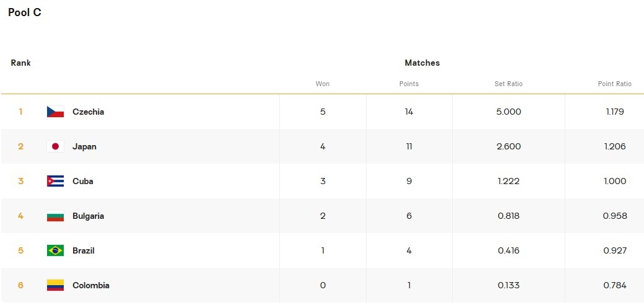The image size is (644, 305).
Task: Click the Point Ratio column header
Action: (614, 84)
